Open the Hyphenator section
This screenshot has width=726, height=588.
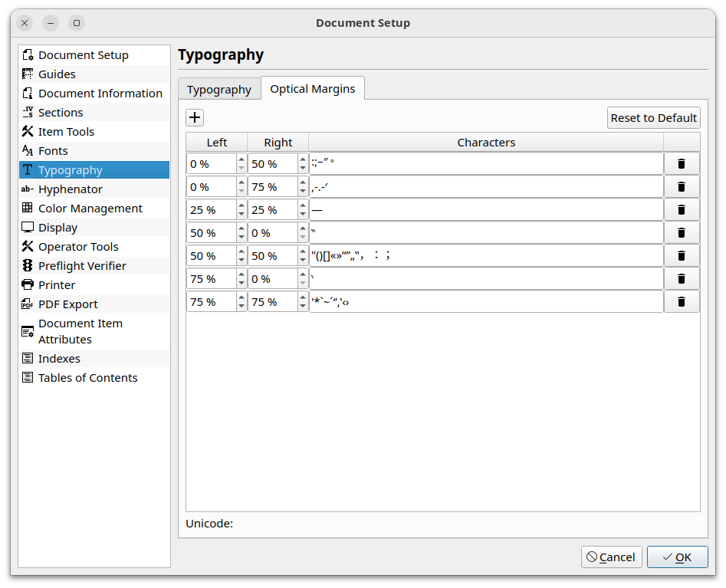click(x=70, y=189)
